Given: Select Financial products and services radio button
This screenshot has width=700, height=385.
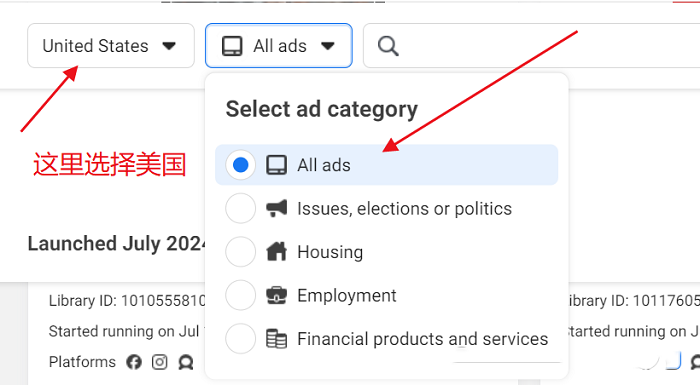Looking at the screenshot, I should point(241,339).
